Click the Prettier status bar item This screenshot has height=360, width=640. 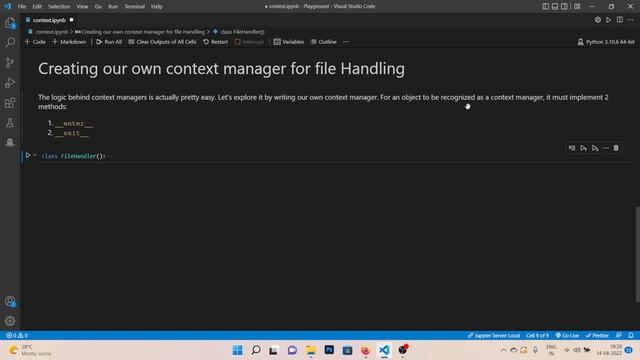click(597, 336)
